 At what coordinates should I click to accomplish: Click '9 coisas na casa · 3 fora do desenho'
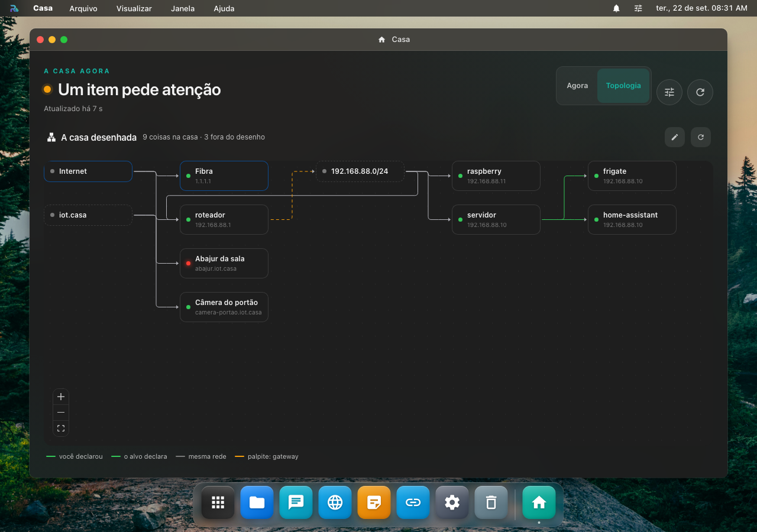click(x=203, y=137)
